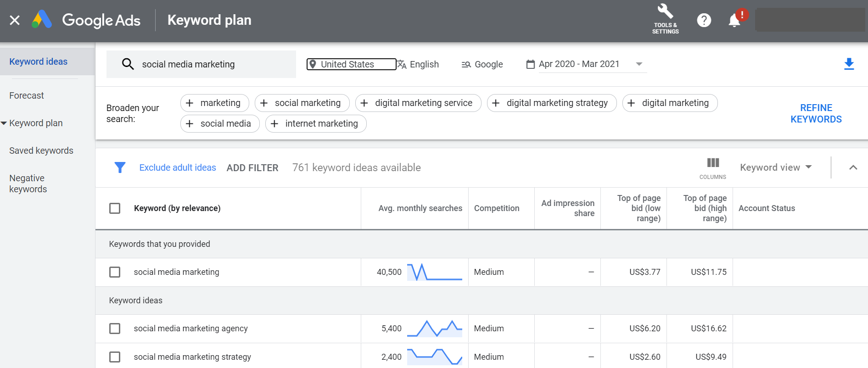The width and height of the screenshot is (868, 368).
Task: Add 'digital marketing service' broaden suggestion
Action: pyautogui.click(x=418, y=103)
